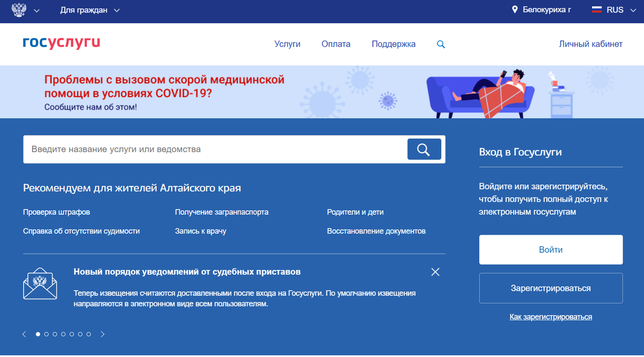Open the "Услуги" menu
Image resolution: width=644 pixels, height=357 pixels.
[x=288, y=44]
